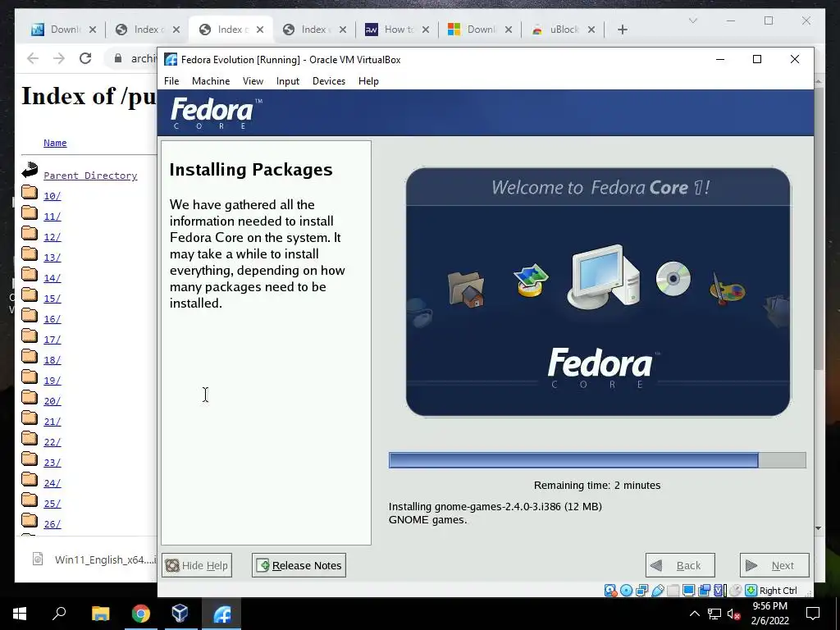This screenshot has width=840, height=630.
Task: Click the shared folders icon in VirtualBox status bar
Action: point(673,591)
